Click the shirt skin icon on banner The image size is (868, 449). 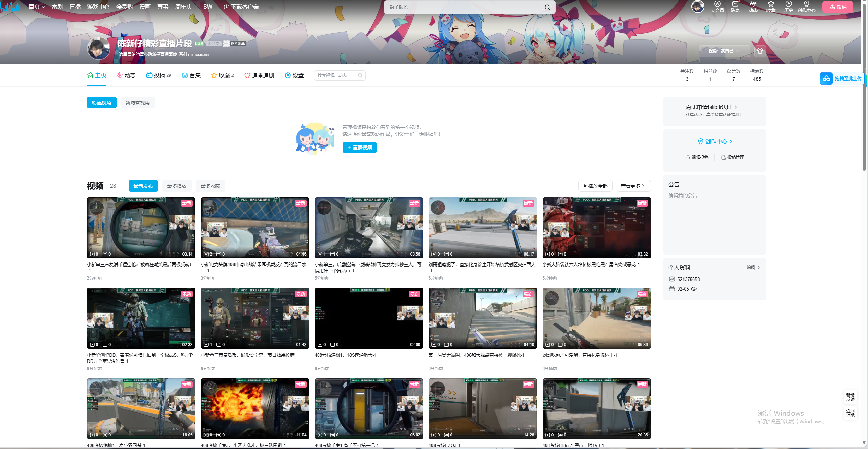(760, 51)
